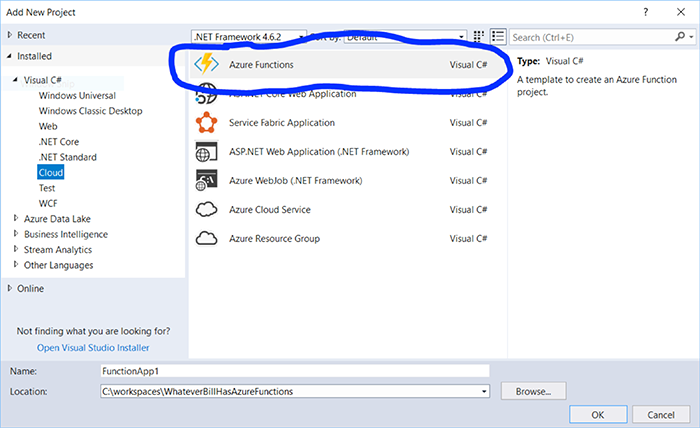Choose ASP.NET Web Application (.NET Framework) name
The image size is (700, 428).
tap(319, 152)
